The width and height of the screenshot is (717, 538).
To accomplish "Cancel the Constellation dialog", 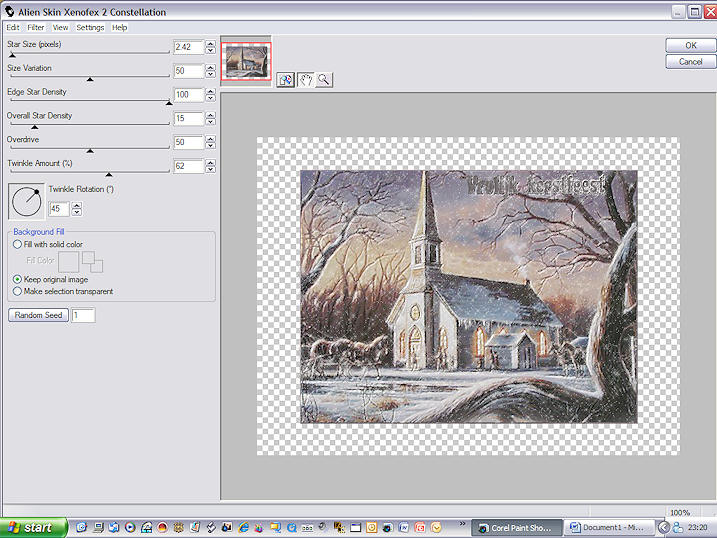I will tap(690, 61).
